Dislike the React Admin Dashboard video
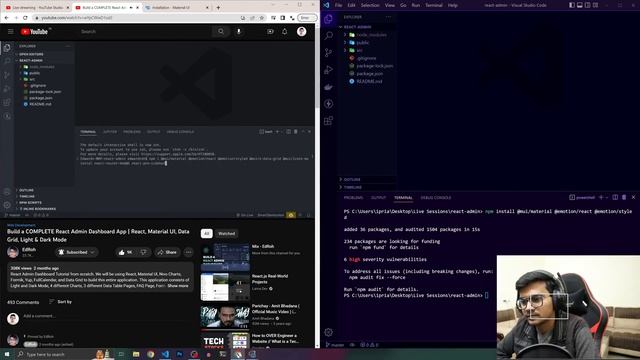Screen dimensions: 640x360 144,252
